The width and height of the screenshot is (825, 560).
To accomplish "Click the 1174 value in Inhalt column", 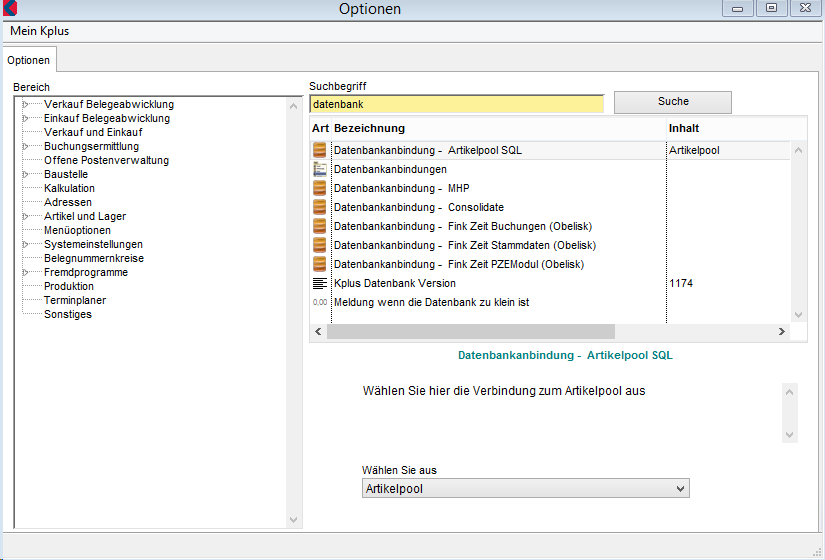I will pos(681,283).
